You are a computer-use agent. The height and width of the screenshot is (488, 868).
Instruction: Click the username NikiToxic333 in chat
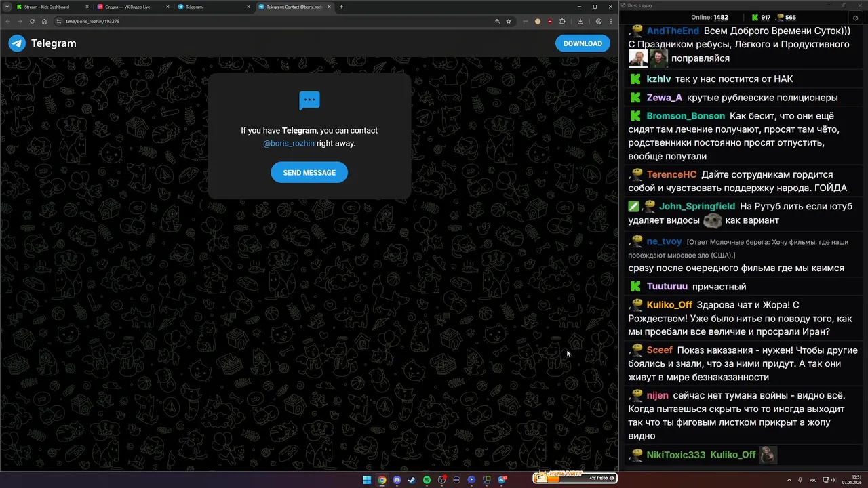(x=676, y=455)
